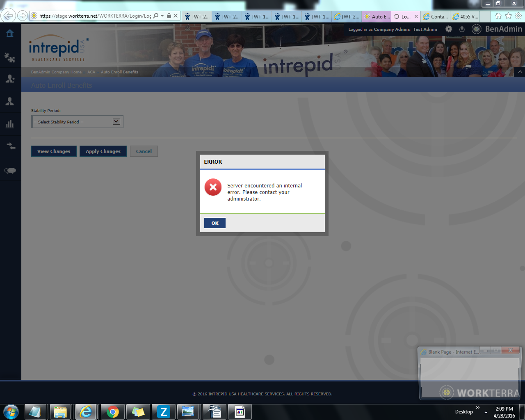The width and height of the screenshot is (525, 420).
Task: Switch to the Auto E... browser tab
Action: coord(377,16)
